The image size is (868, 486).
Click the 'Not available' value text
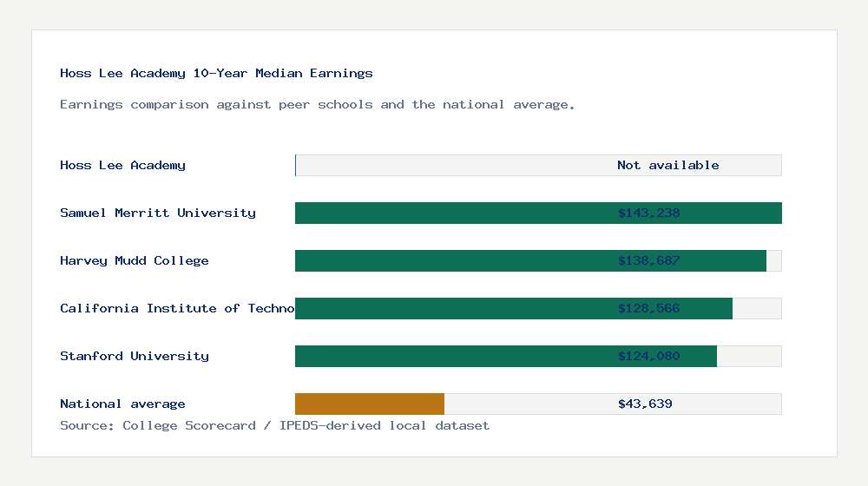[668, 165]
